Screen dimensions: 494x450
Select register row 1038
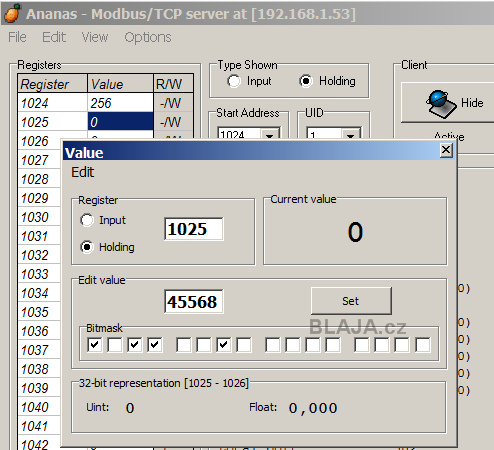pyautogui.click(x=40, y=369)
